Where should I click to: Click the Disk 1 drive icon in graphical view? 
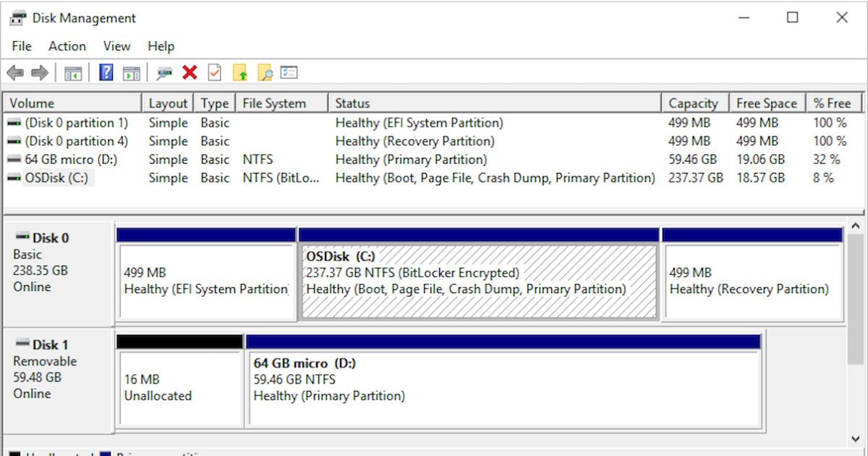tap(22, 344)
